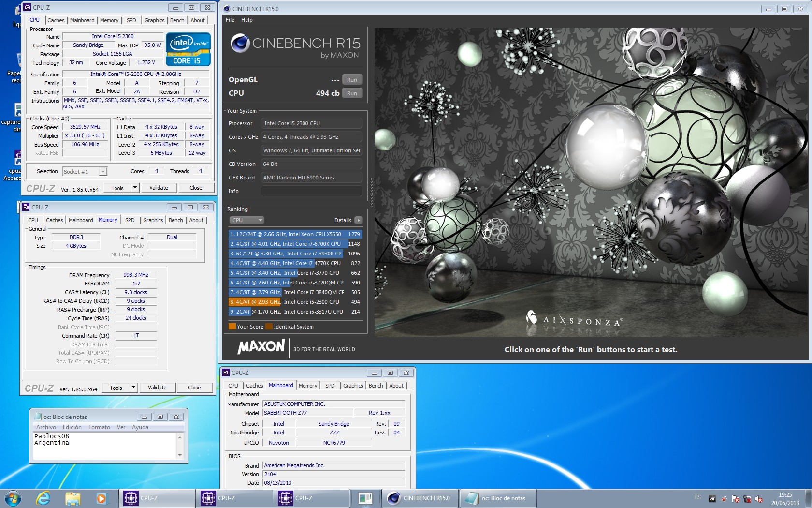The image size is (812, 508).
Task: Run the OpenGL benchmark
Action: [352, 80]
